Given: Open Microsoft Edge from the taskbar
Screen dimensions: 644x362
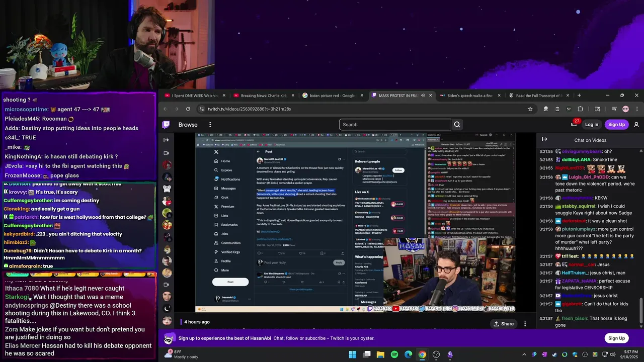Looking at the screenshot, I should coord(409,354).
